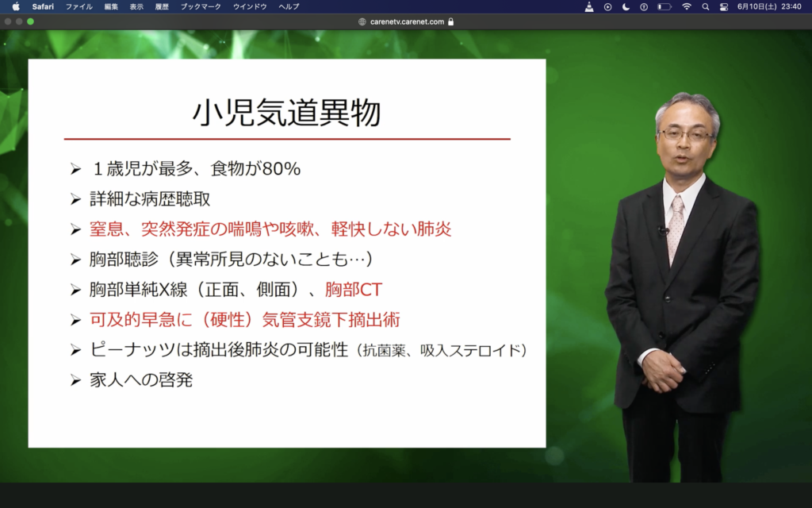Image resolution: width=812 pixels, height=508 pixels.
Task: Expand the 履歴 menu
Action: click(x=162, y=6)
